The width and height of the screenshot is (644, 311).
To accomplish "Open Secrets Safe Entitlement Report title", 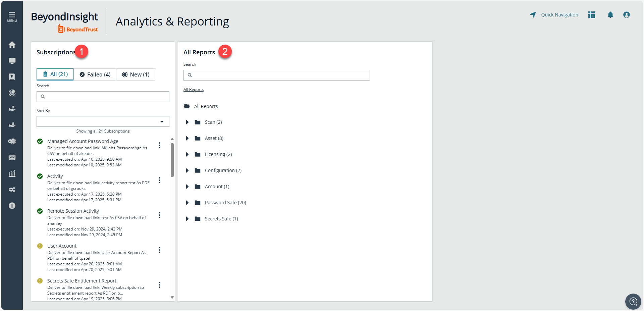I will (82, 281).
